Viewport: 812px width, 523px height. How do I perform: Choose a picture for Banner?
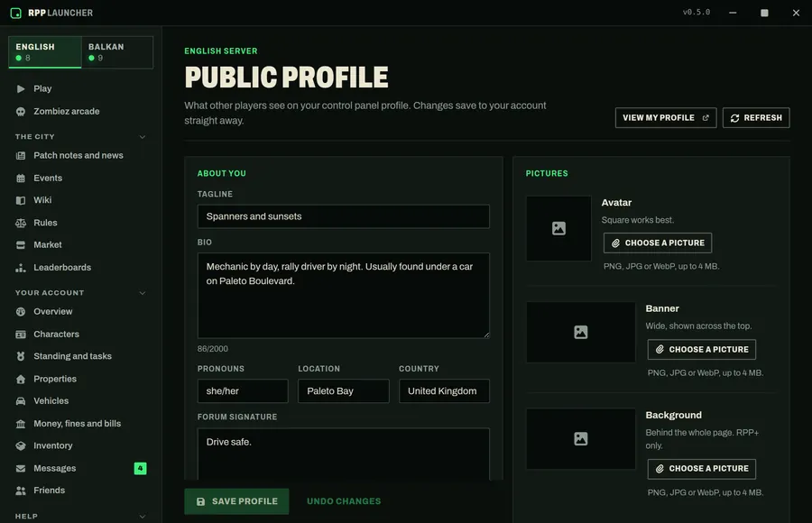pyautogui.click(x=701, y=350)
